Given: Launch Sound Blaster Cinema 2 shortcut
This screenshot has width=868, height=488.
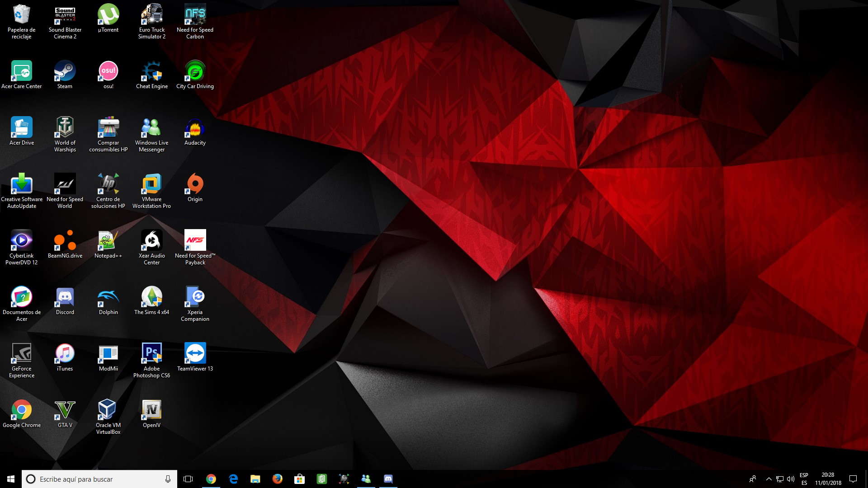Looking at the screenshot, I should pos(65,21).
